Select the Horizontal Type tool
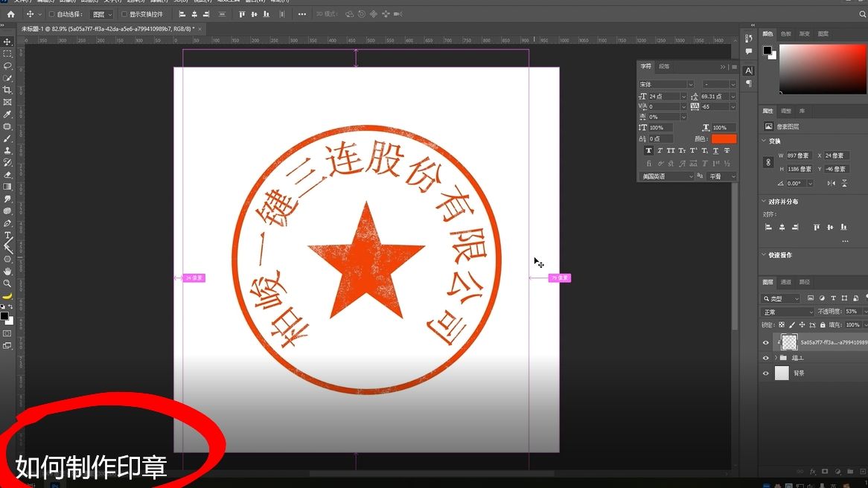The image size is (868, 488). tap(8, 235)
